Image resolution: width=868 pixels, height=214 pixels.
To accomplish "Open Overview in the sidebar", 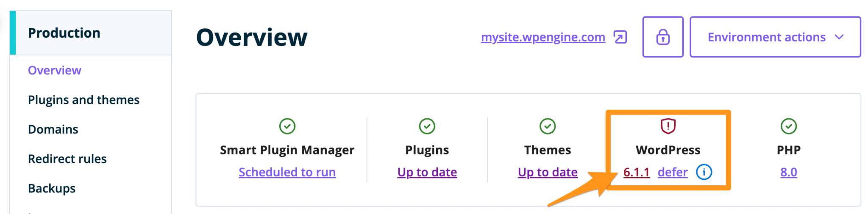I will [x=55, y=70].
